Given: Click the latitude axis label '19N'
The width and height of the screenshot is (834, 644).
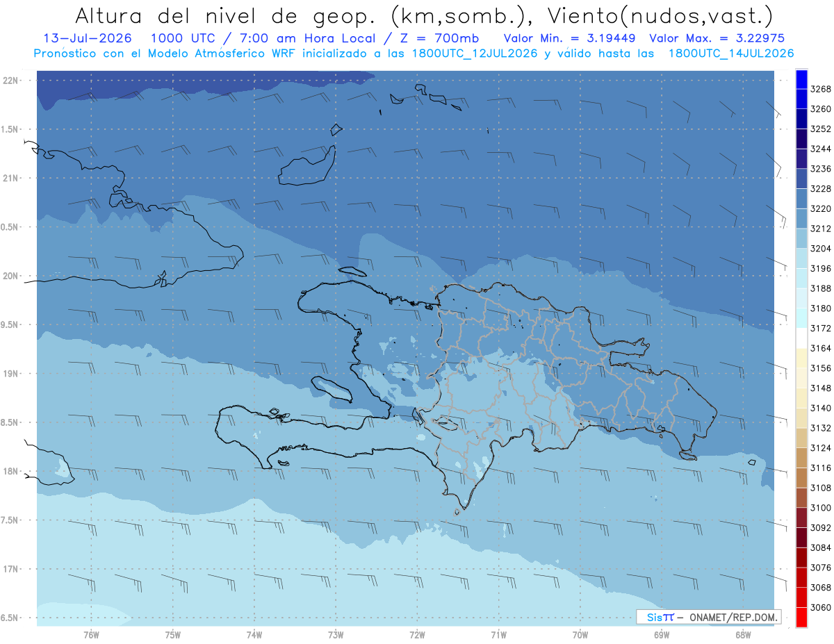Looking at the screenshot, I should [x=10, y=373].
